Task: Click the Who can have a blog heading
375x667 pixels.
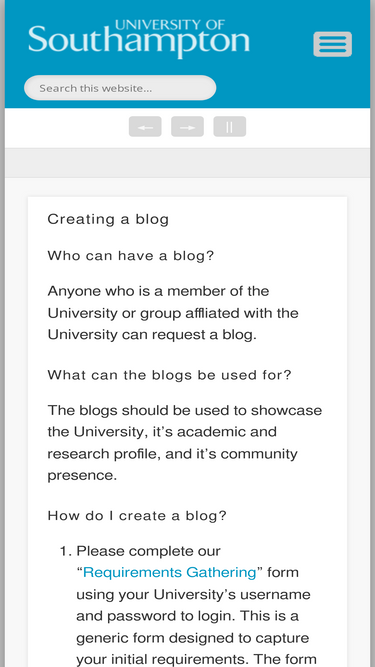Action: 131,256
